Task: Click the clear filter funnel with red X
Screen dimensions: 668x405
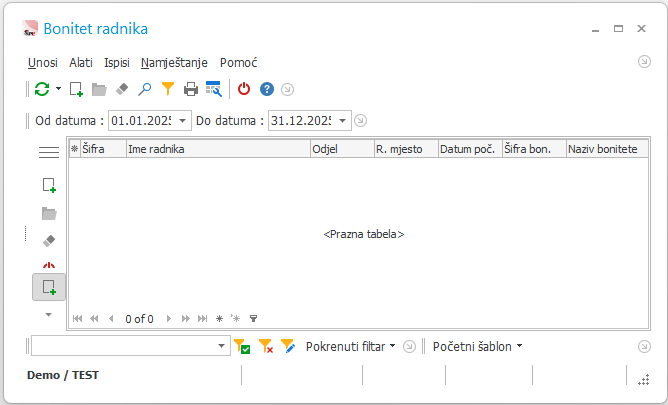Action: [266, 346]
